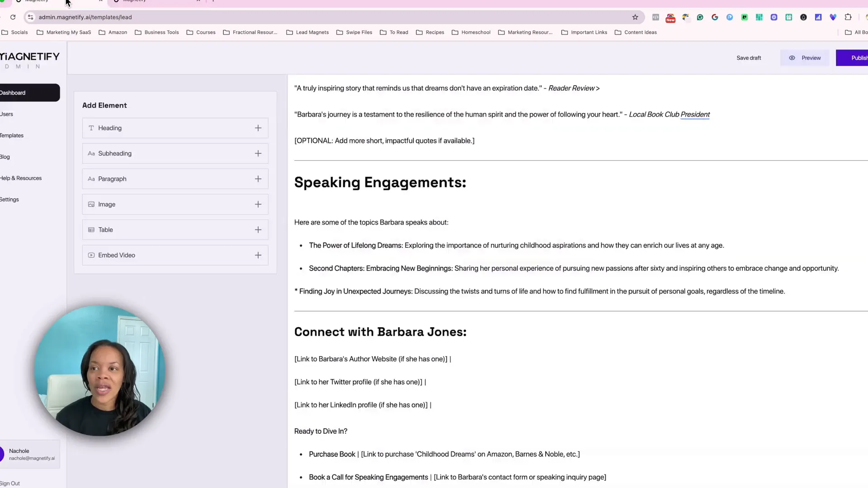Open the Courses bookmark folder

point(201,33)
